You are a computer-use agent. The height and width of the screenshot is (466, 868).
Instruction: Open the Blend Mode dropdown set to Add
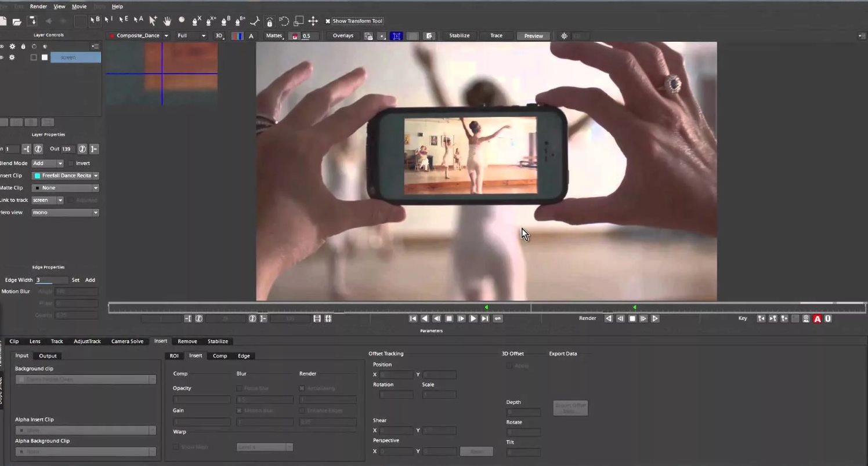click(x=48, y=163)
